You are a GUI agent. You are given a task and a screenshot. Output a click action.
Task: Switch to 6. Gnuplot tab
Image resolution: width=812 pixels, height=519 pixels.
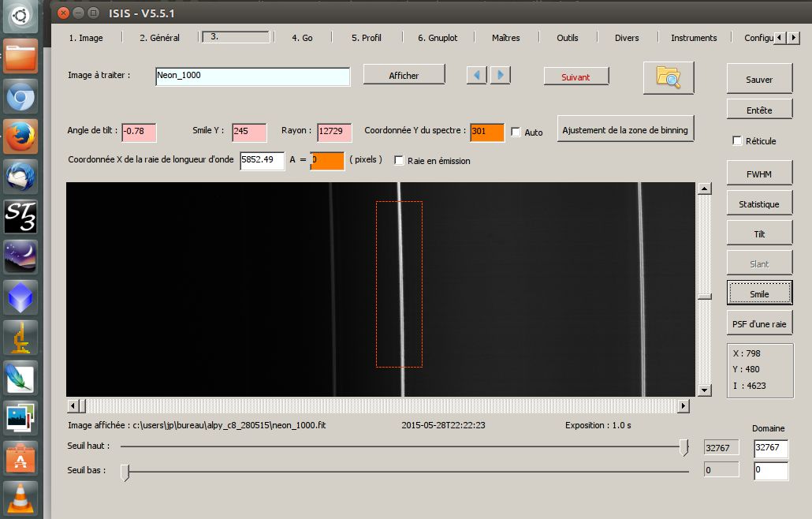coord(438,38)
